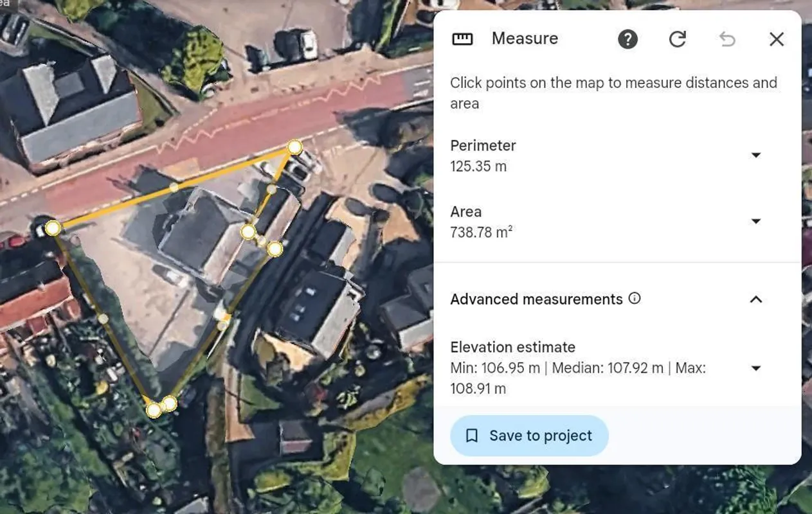Expand the Area units dropdown arrow
The image size is (812, 514).
756,221
